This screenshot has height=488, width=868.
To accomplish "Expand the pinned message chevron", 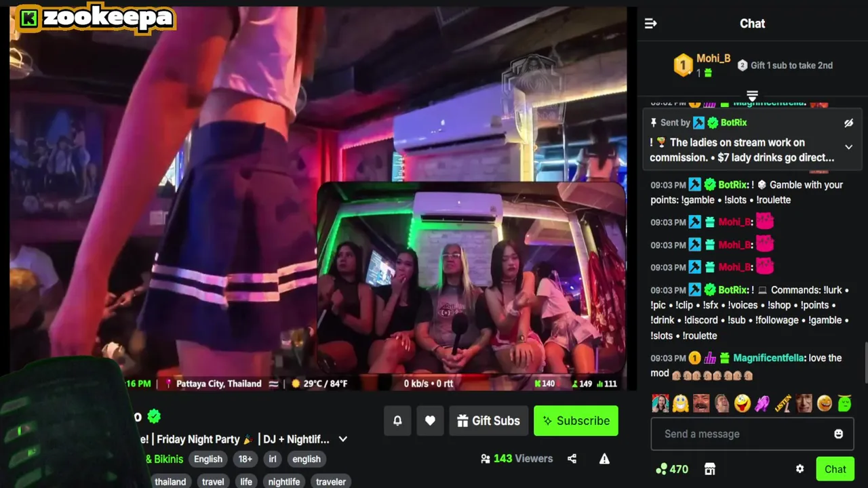I will pyautogui.click(x=848, y=147).
